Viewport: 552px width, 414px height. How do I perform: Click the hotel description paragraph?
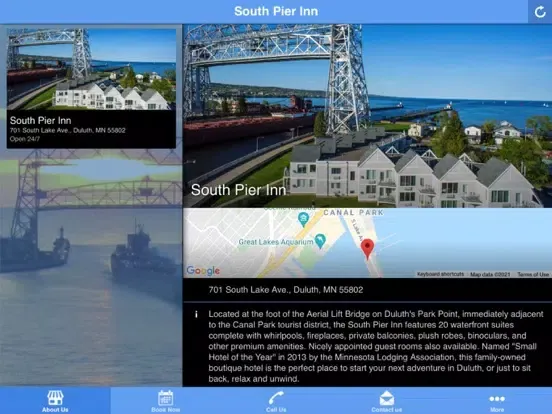[376, 346]
